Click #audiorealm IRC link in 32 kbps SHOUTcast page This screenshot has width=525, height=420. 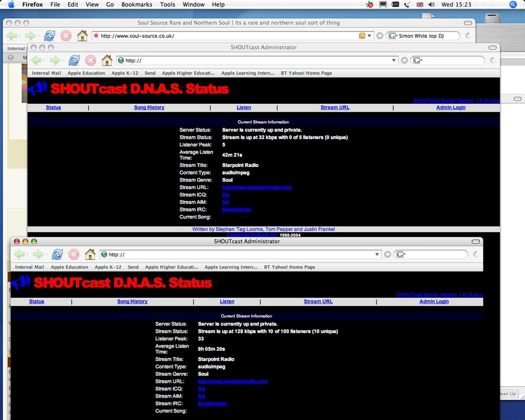pyautogui.click(x=236, y=209)
